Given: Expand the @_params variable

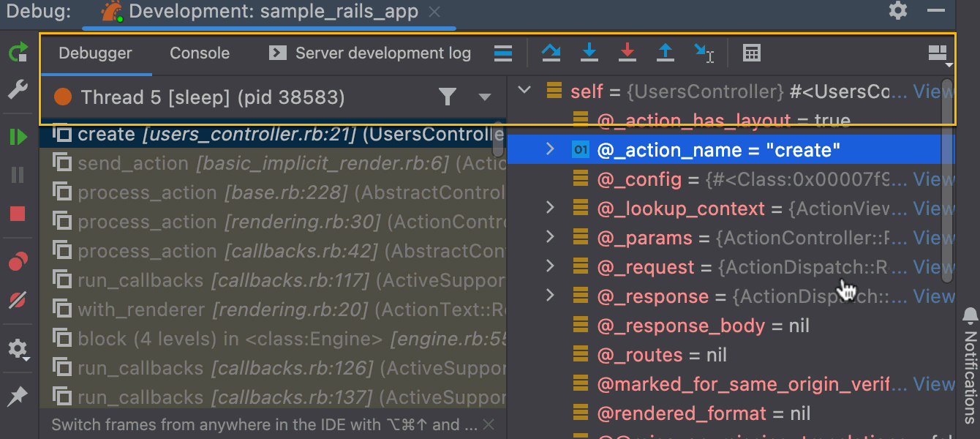Looking at the screenshot, I should click(550, 237).
